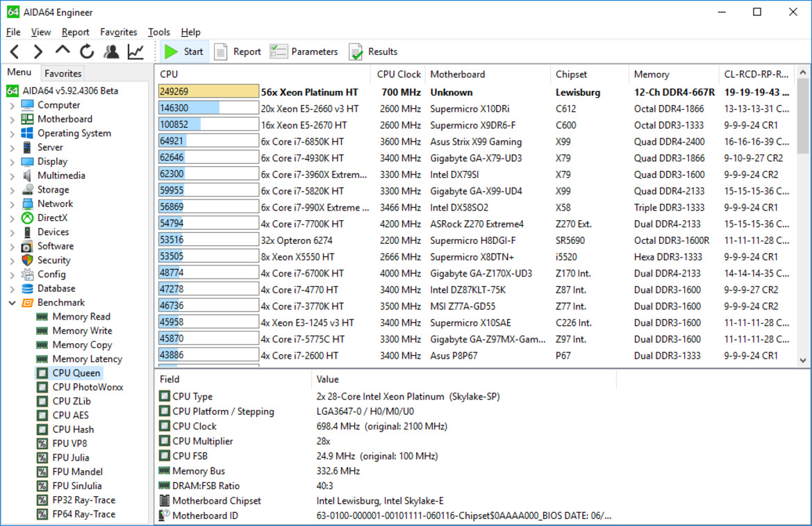
Task: Start the benchmark
Action: click(184, 51)
